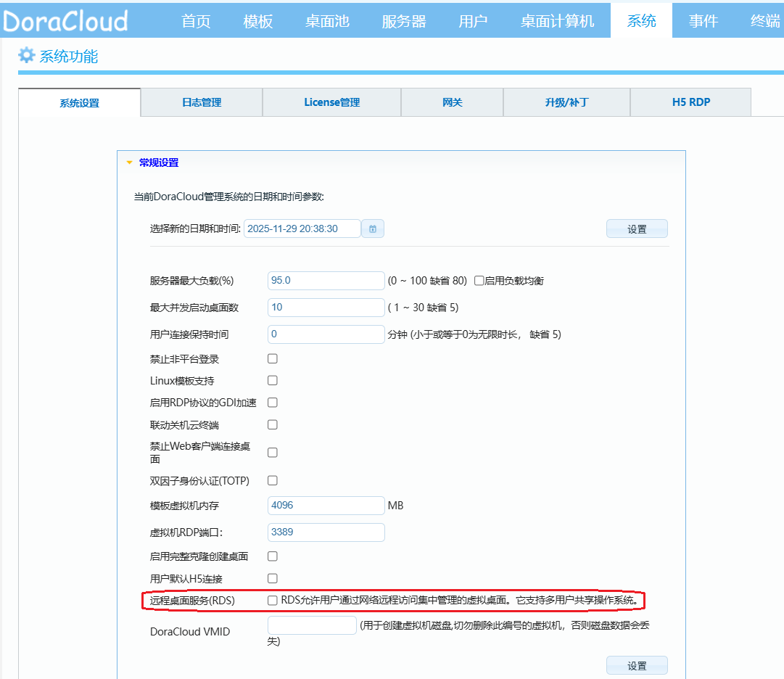Enable the Linux模板支持 checkbox
The height and width of the screenshot is (679, 784).
[x=273, y=380]
